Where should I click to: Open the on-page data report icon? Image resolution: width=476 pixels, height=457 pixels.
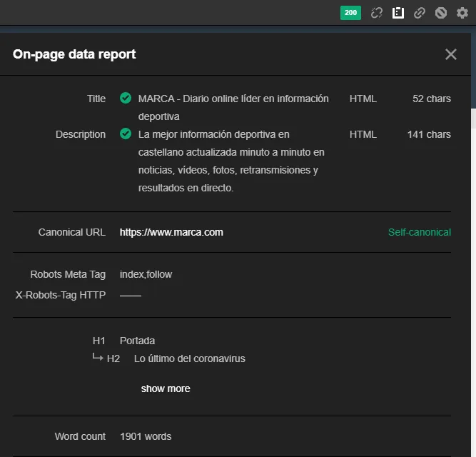[398, 13]
